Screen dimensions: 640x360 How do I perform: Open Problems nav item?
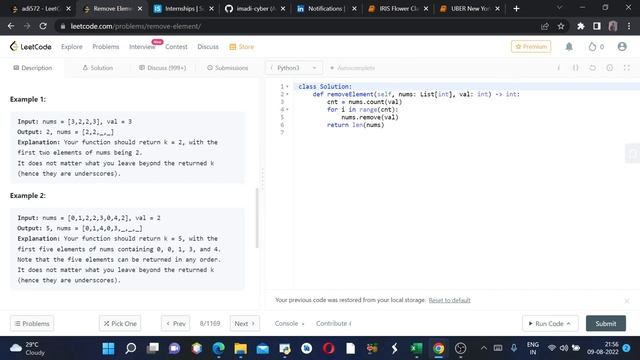pos(106,47)
